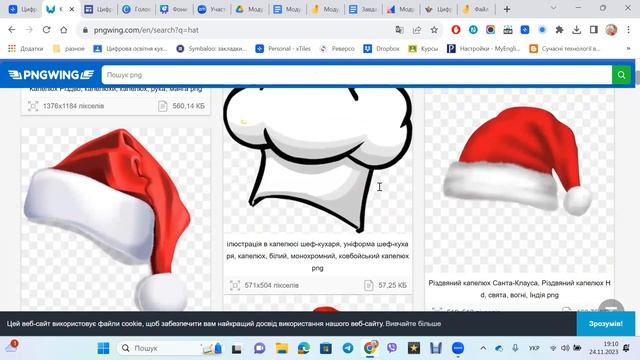Open the Personal - xTiles bookmark

283,49
